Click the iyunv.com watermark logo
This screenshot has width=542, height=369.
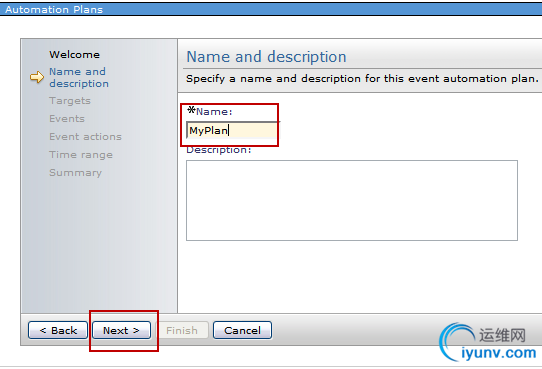pyautogui.click(x=488, y=342)
